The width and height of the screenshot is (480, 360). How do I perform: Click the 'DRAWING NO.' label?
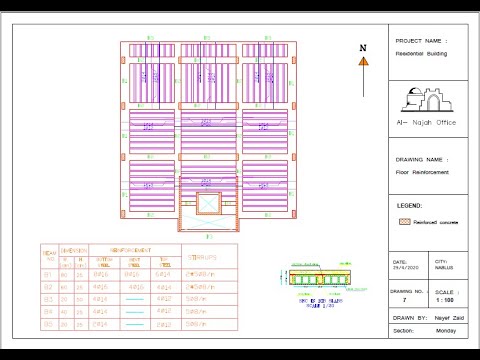point(408,291)
